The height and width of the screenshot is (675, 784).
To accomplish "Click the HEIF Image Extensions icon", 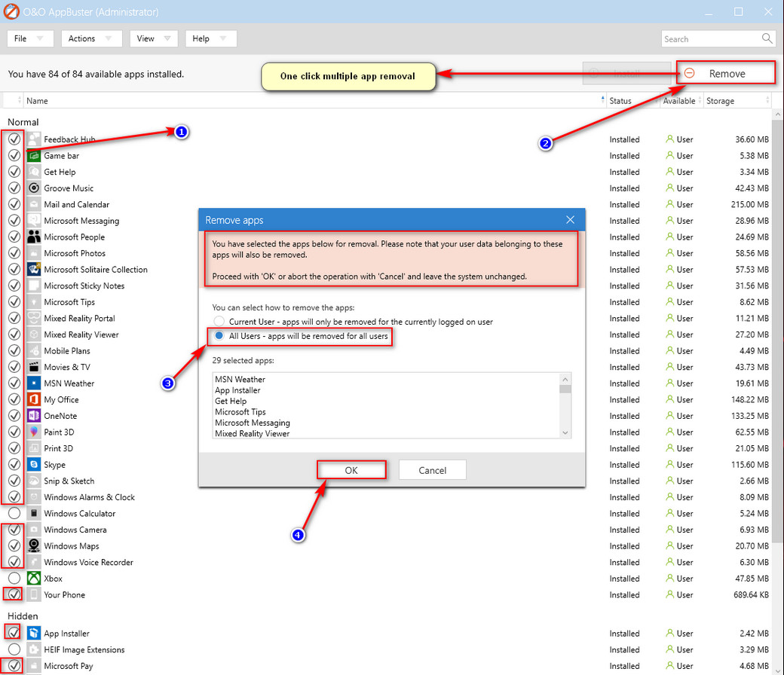I will (33, 649).
